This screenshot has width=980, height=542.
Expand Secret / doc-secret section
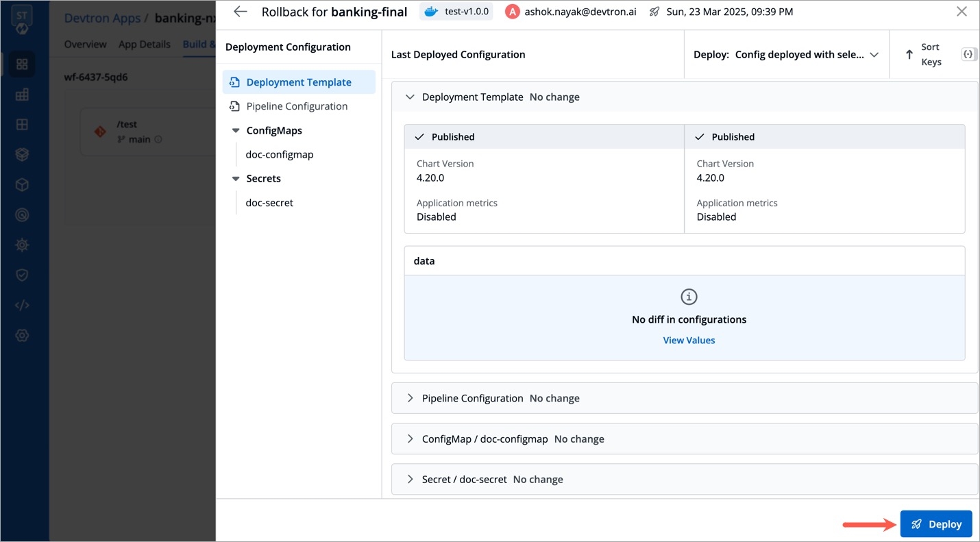(x=684, y=479)
